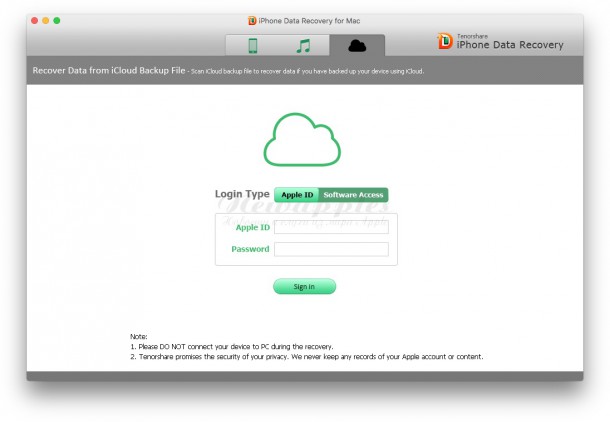This screenshot has width=610, height=422.
Task: Click the large green cloud icon
Action: click(302, 140)
